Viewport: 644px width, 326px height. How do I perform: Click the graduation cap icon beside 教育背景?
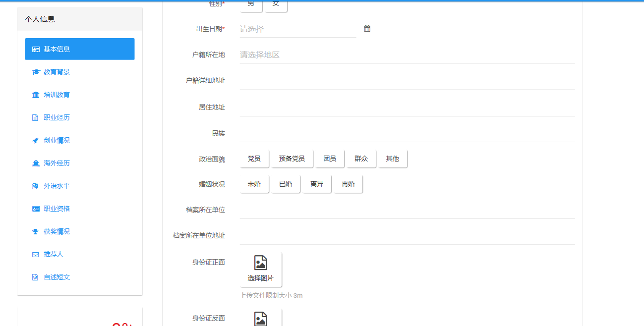[36, 72]
